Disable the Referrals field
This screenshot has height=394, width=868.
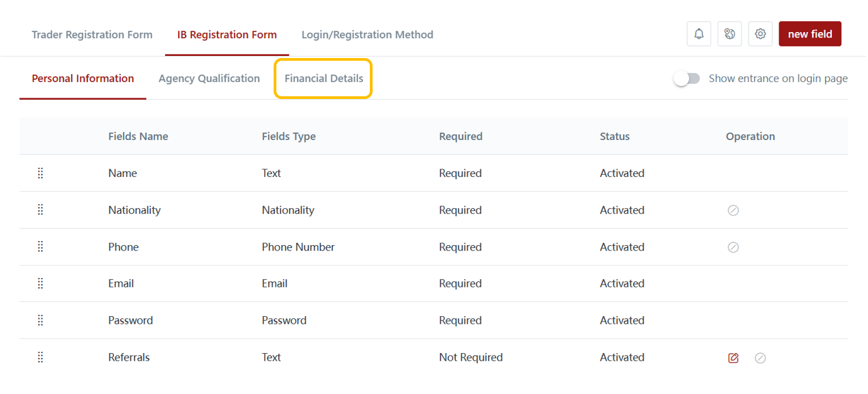tap(760, 358)
